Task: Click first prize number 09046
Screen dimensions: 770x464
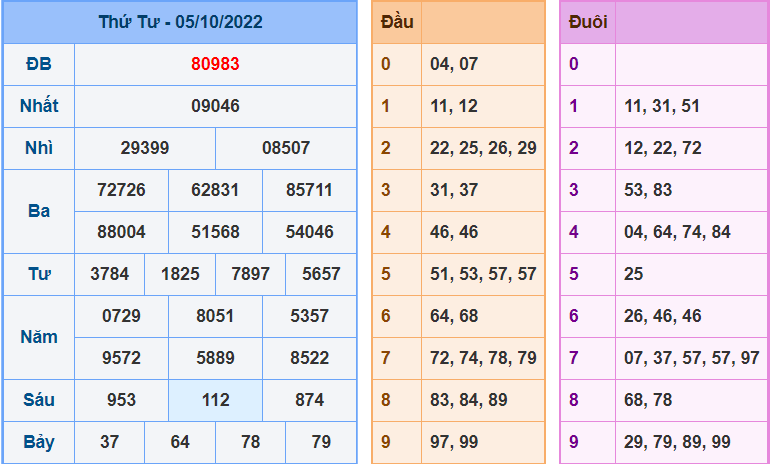Action: [215, 106]
